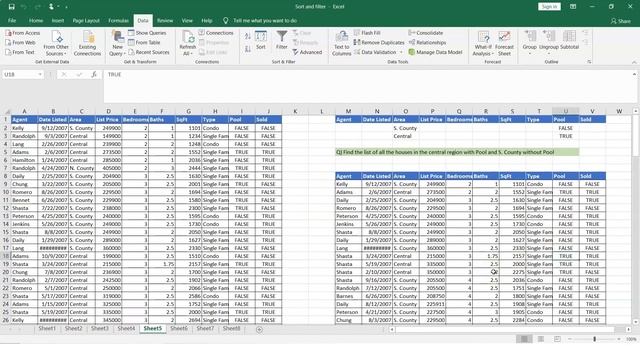
Task: Click Subtotal in Outline group
Action: click(x=569, y=40)
